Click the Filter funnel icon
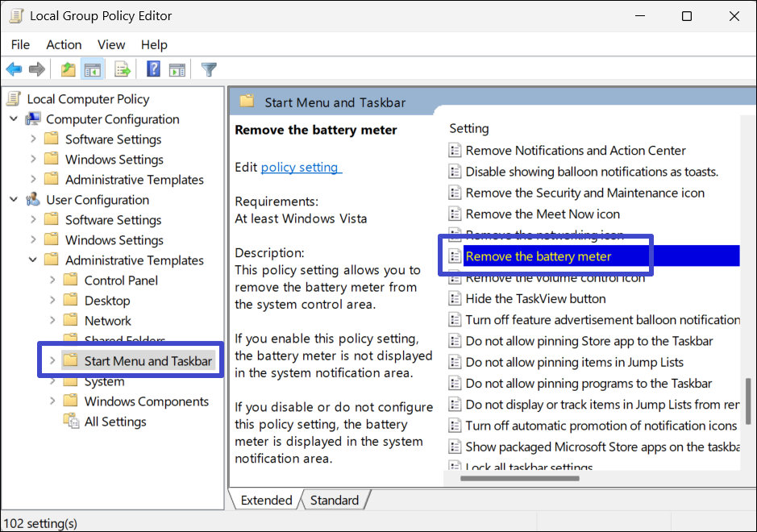The width and height of the screenshot is (757, 532). coord(209,70)
